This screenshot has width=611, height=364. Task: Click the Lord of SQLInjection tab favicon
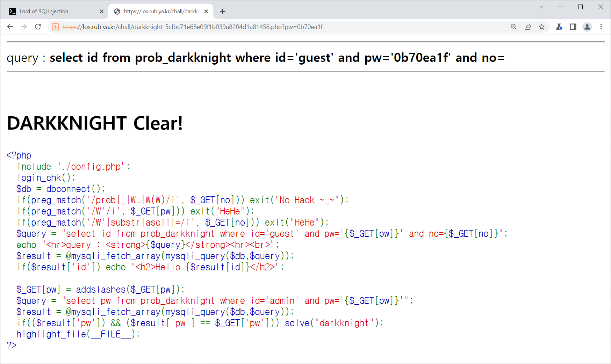13,11
